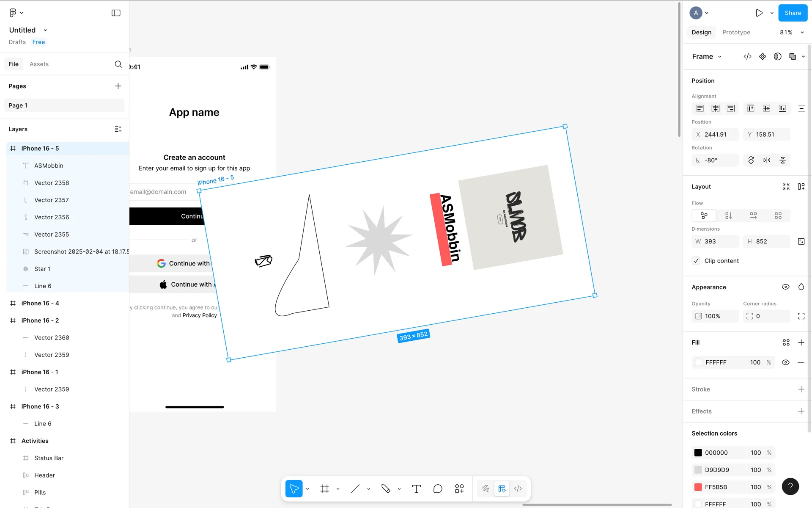This screenshot has width=812, height=508.
Task: Click the FF5B5B selection color swatch
Action: coord(698,487)
